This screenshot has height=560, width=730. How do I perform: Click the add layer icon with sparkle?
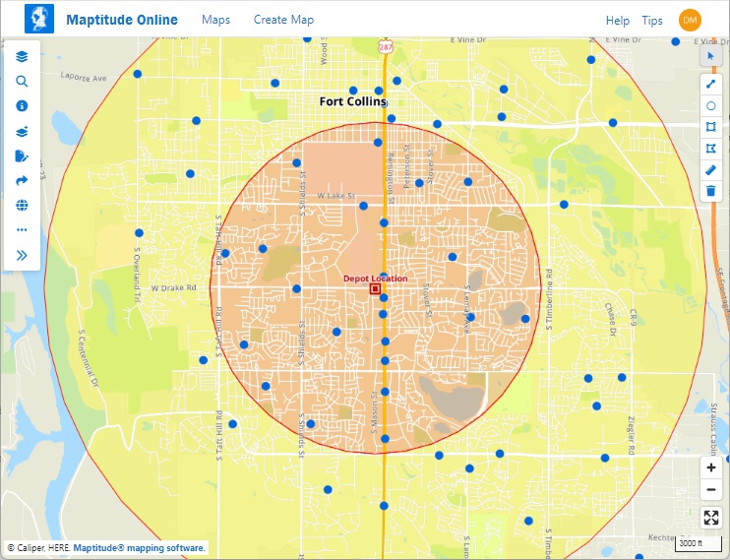[x=22, y=131]
